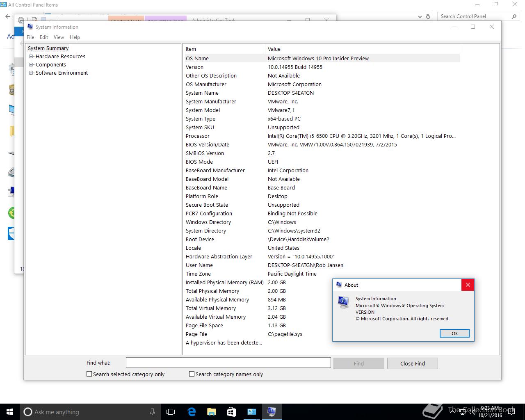Launch Microsoft Edge from the taskbar
This screenshot has width=525, height=420.
click(192, 412)
